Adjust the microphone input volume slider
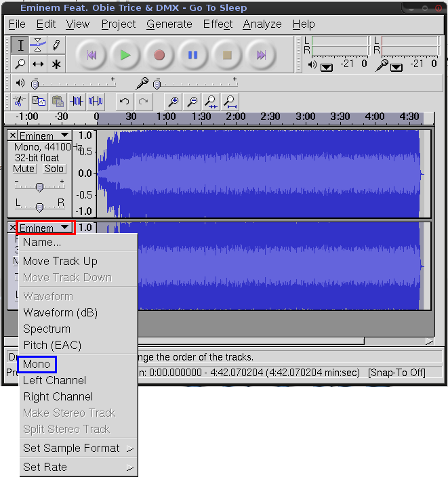This screenshot has height=477, width=448. (195, 83)
